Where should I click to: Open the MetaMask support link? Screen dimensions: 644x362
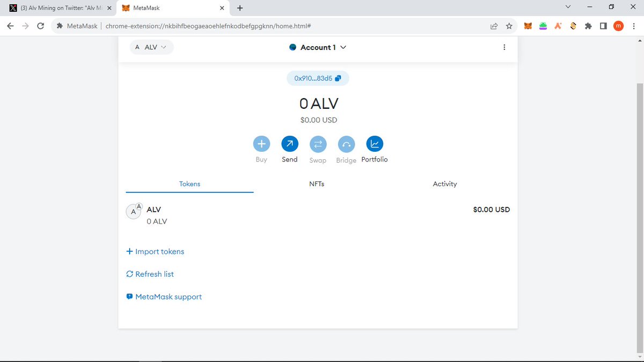coord(164,297)
